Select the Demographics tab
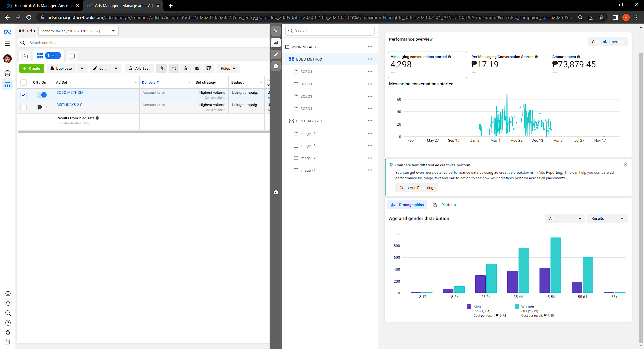The image size is (644, 349). coord(407,205)
